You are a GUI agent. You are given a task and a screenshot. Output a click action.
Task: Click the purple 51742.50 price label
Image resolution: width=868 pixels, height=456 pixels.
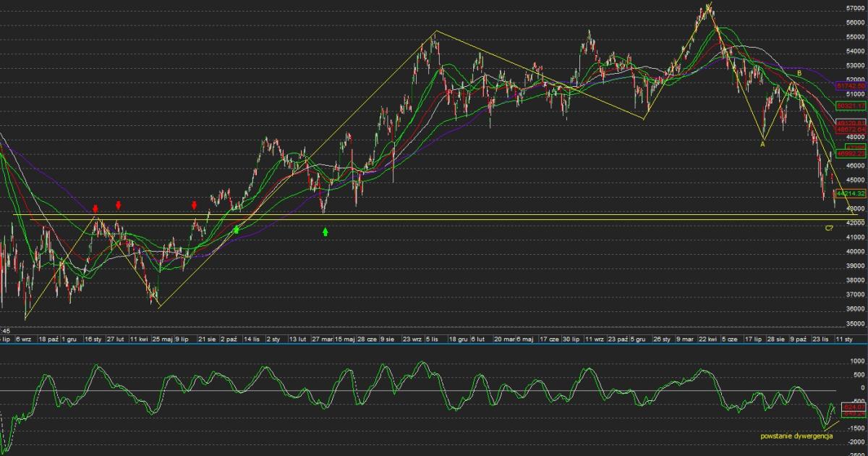851,85
